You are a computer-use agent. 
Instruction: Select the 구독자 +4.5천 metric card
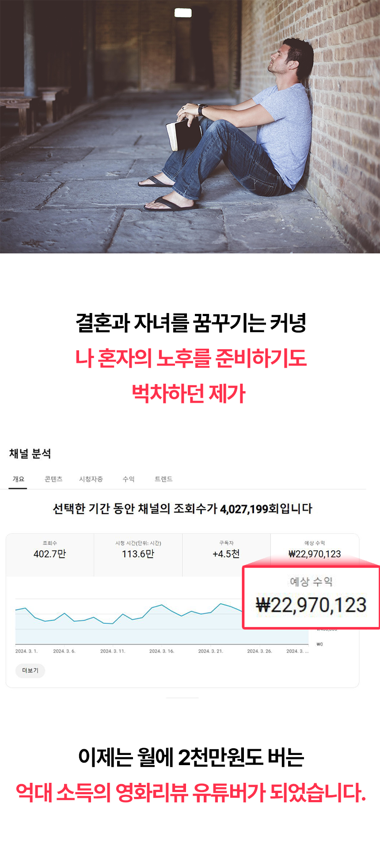click(226, 555)
